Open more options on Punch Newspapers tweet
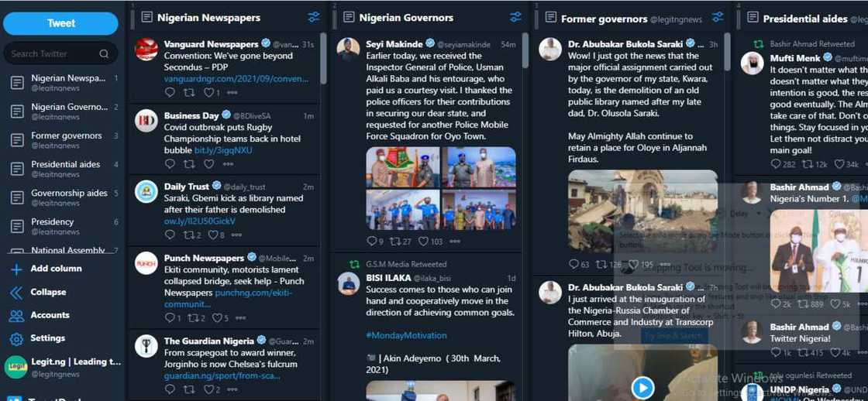868x401 pixels. (241, 318)
